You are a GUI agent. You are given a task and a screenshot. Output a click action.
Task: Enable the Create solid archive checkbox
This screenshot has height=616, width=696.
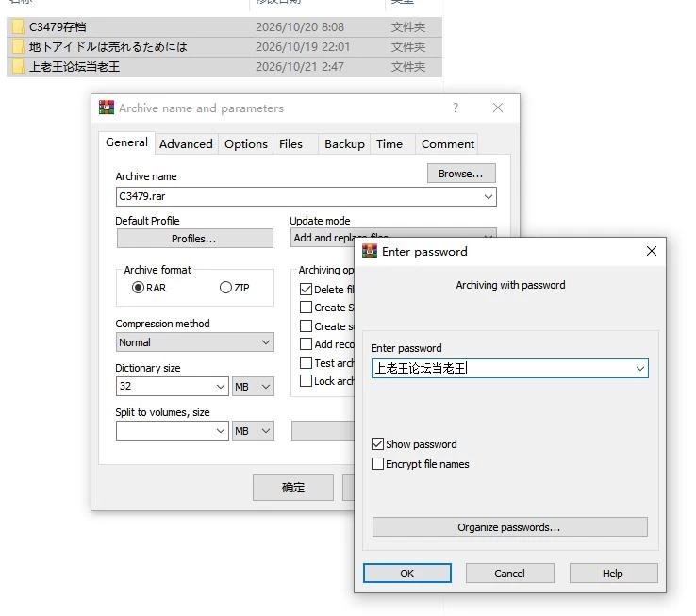(x=306, y=326)
